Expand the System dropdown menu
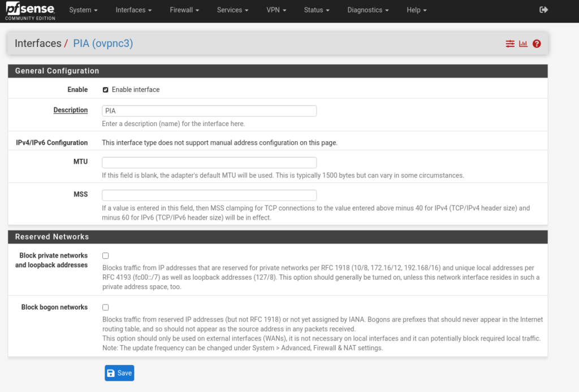 coord(83,10)
